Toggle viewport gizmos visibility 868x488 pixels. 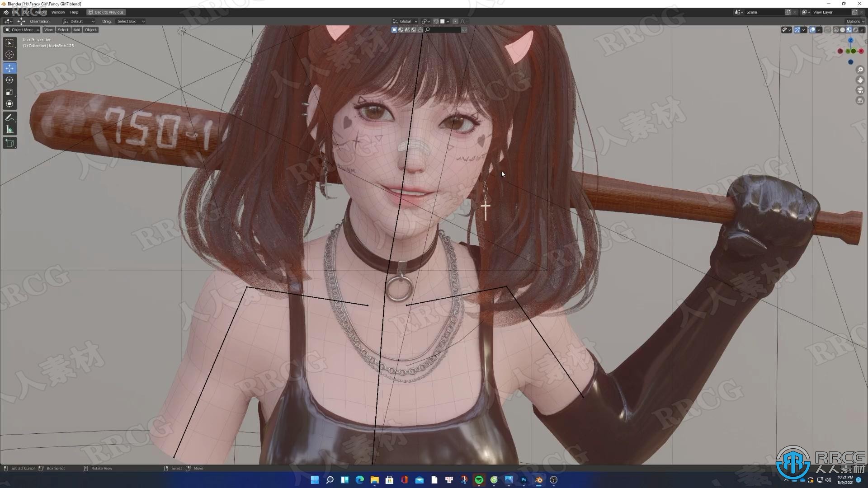pos(797,30)
